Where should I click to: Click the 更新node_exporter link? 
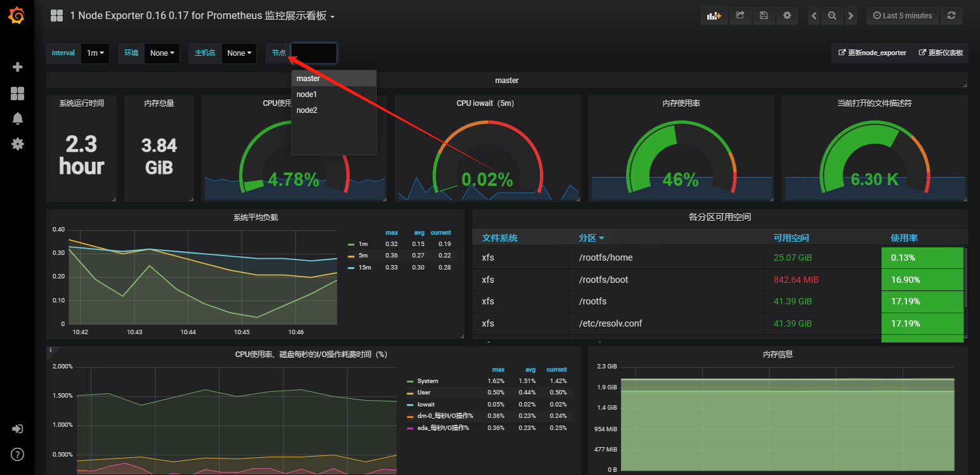point(872,53)
